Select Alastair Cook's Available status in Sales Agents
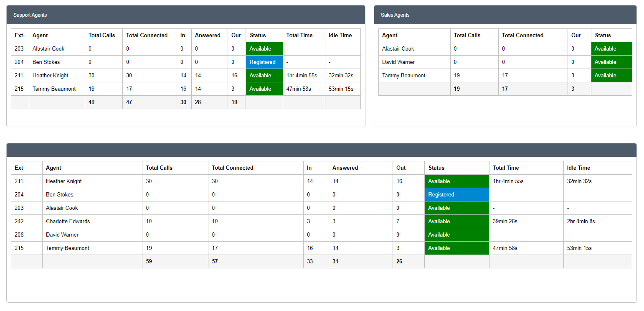Screen dimensions: 644x311 (611, 49)
